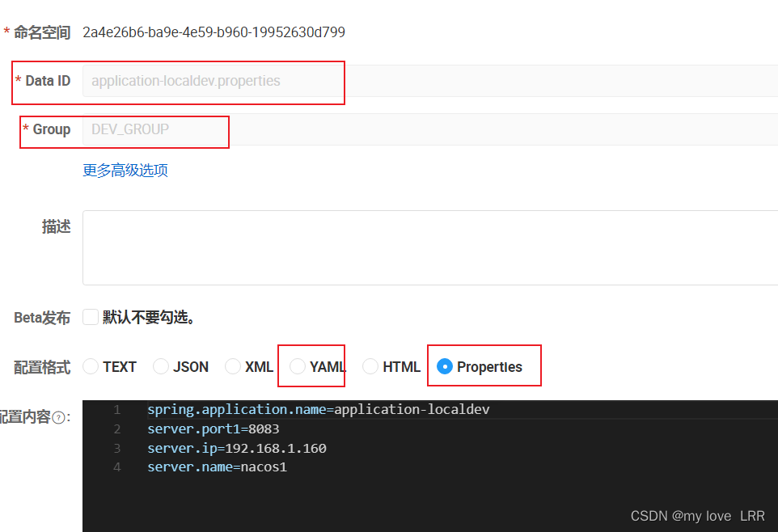Click code line server.name=nacos1
Screen dimensions: 778x532
tap(217, 467)
